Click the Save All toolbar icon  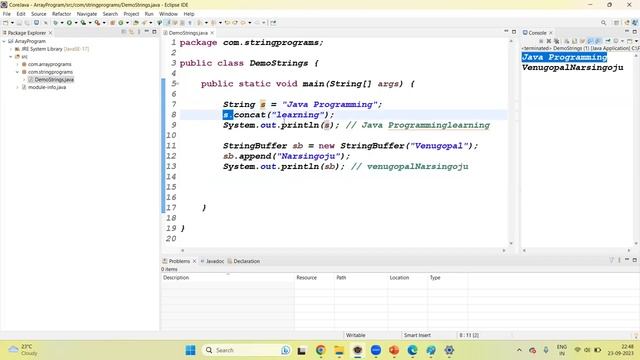27,23
